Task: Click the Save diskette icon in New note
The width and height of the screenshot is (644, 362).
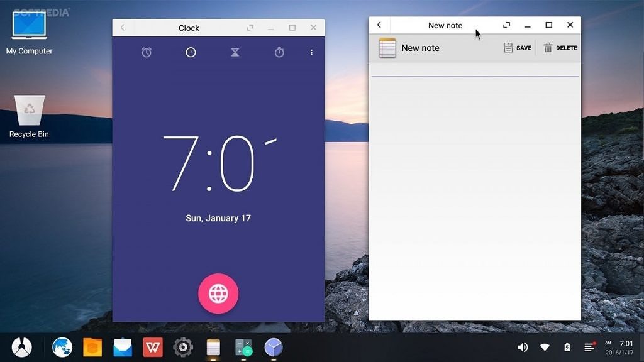Action: pos(516,48)
